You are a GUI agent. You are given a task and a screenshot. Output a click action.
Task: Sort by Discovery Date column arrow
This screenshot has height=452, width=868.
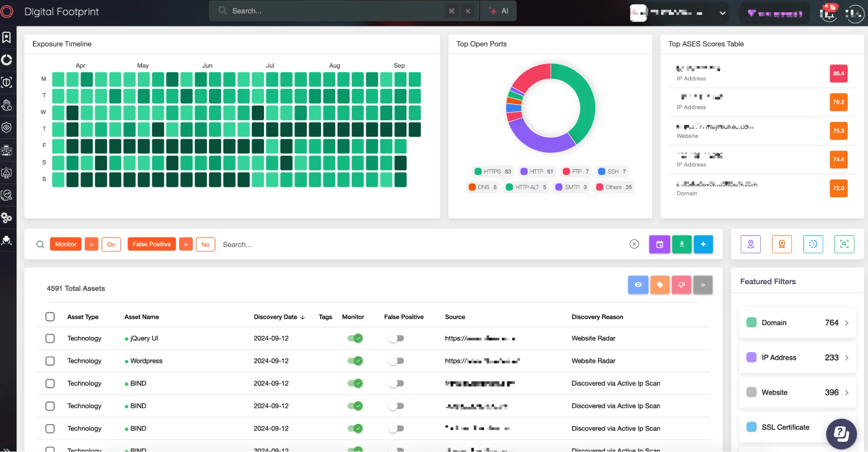point(303,317)
